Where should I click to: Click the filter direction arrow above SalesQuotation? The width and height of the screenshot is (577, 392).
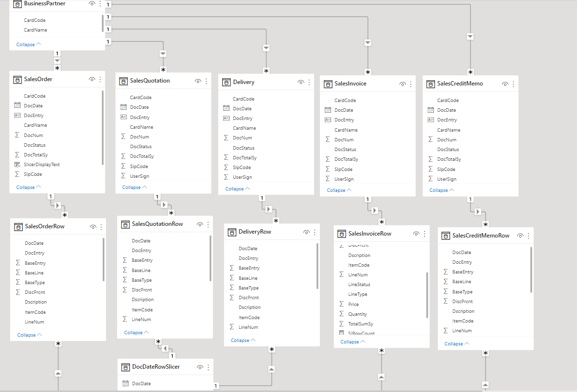coord(163,54)
